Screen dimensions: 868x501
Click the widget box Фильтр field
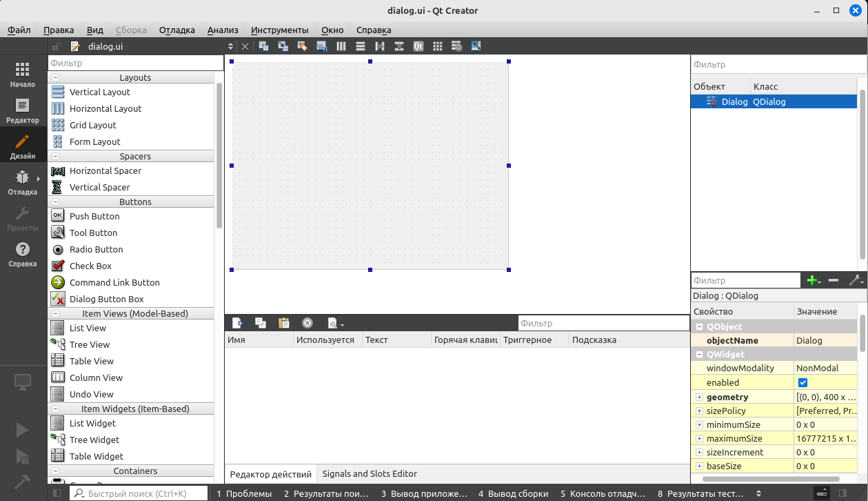[x=136, y=63]
